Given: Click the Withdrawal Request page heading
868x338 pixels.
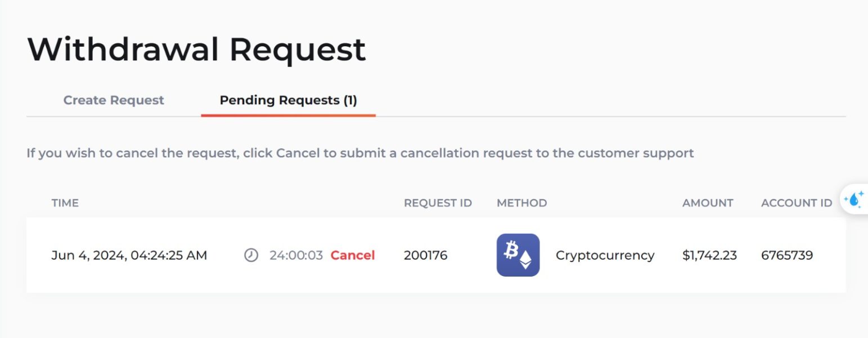Looking at the screenshot, I should tap(197, 48).
